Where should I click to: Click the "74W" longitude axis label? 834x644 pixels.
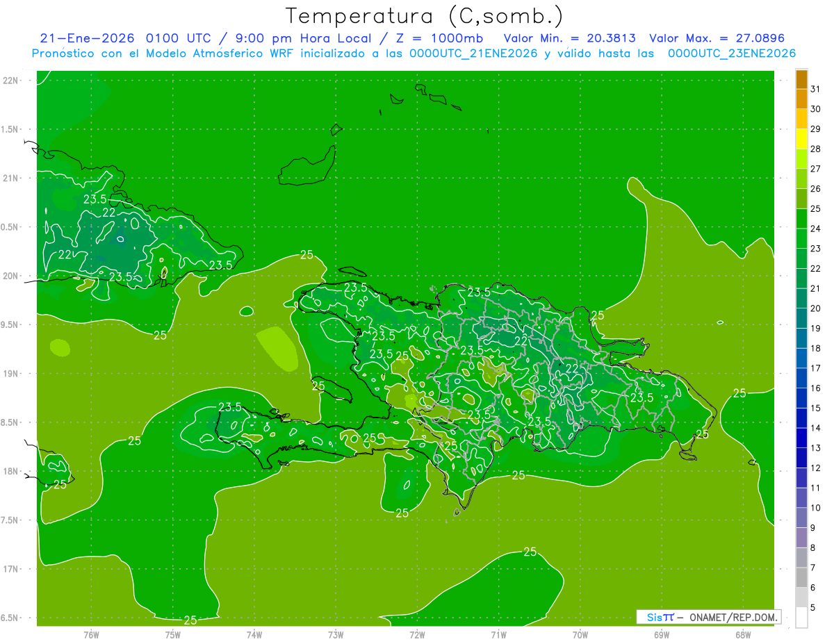coord(254,634)
